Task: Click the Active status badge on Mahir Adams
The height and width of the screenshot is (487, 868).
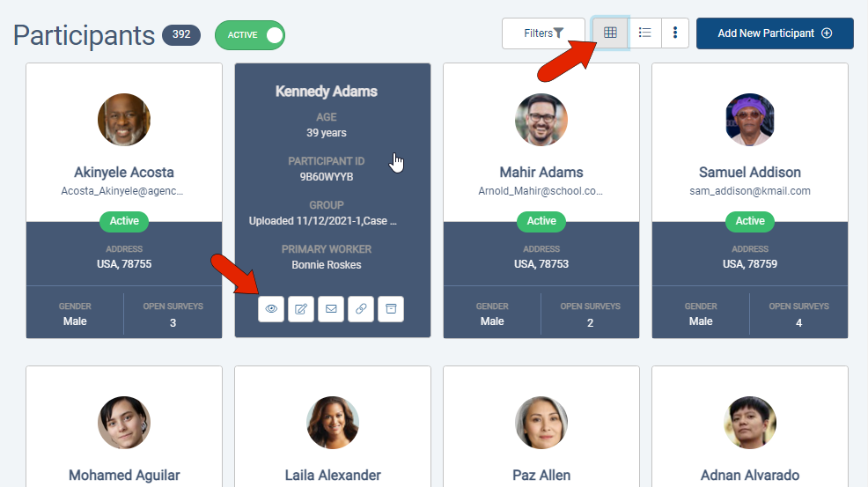Action: click(541, 221)
